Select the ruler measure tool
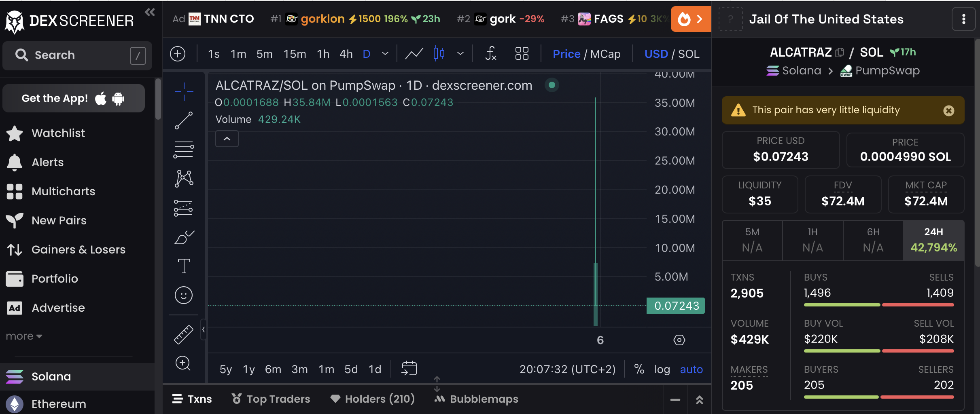Viewport: 980px width, 414px height. tap(184, 335)
